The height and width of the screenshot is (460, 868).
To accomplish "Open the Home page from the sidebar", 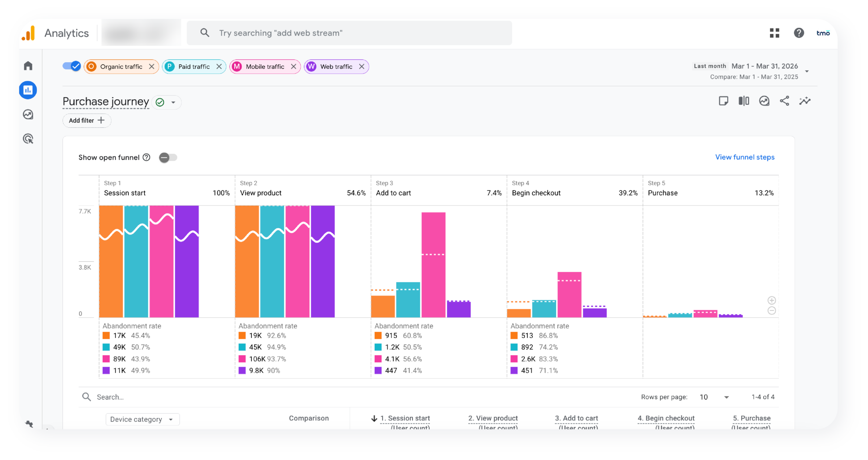I will pyautogui.click(x=28, y=66).
